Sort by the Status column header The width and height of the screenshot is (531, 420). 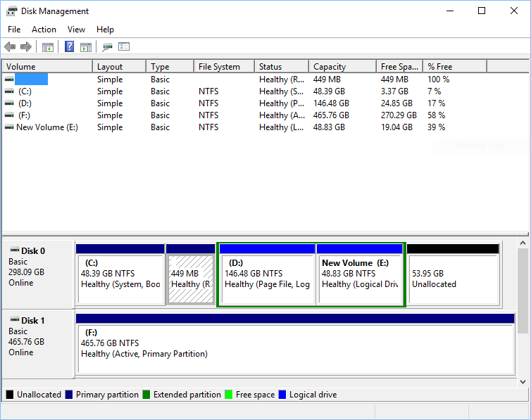click(282, 67)
